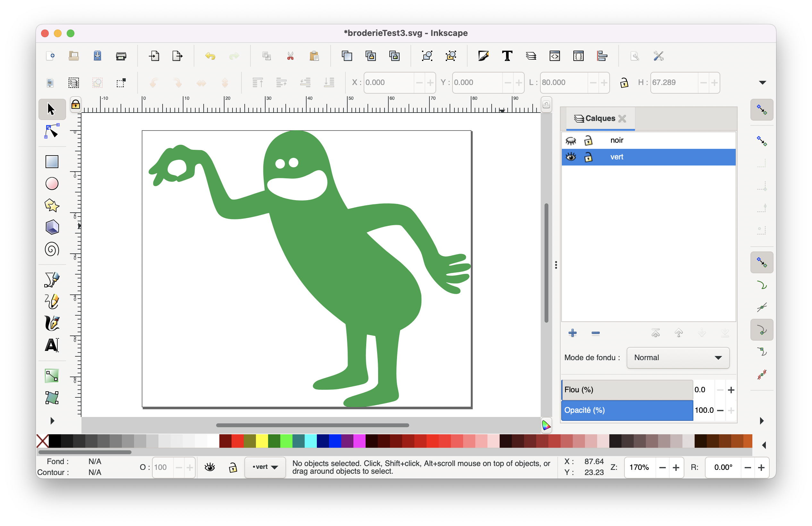Toggle width and height ratio lock
The image size is (812, 526).
click(x=624, y=82)
